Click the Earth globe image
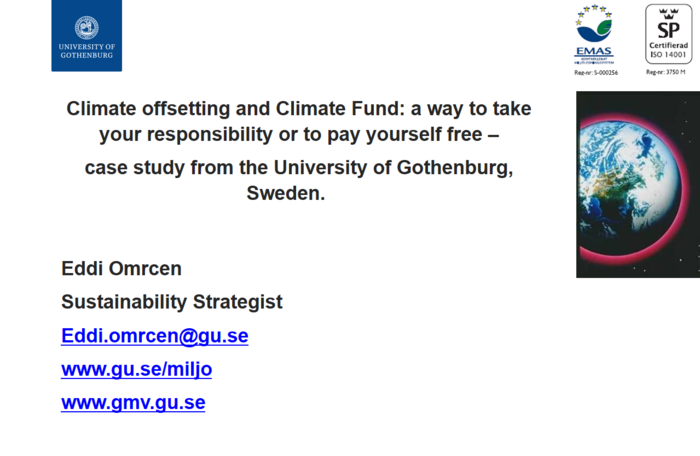 point(638,184)
